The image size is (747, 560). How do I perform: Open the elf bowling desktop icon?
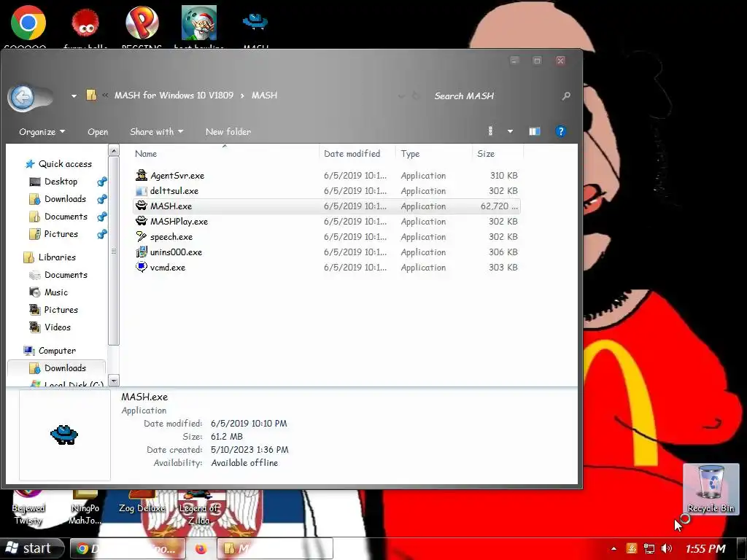(199, 23)
